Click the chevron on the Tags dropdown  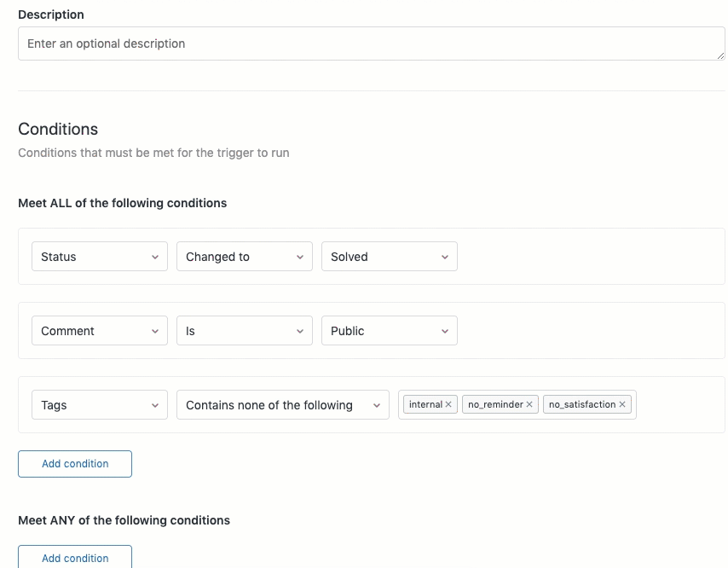pyautogui.click(x=156, y=404)
